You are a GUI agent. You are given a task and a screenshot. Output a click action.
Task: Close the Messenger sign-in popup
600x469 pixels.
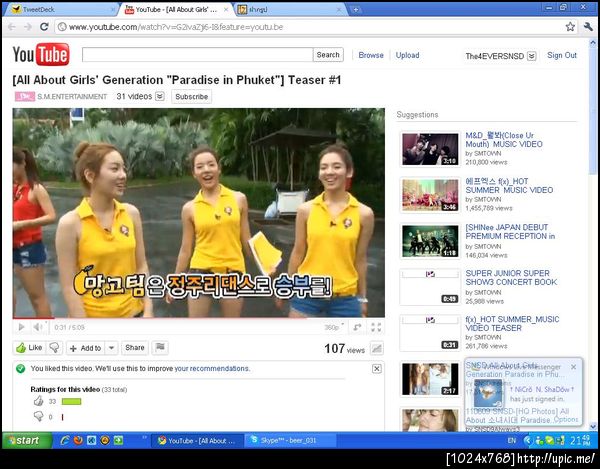tap(573, 367)
